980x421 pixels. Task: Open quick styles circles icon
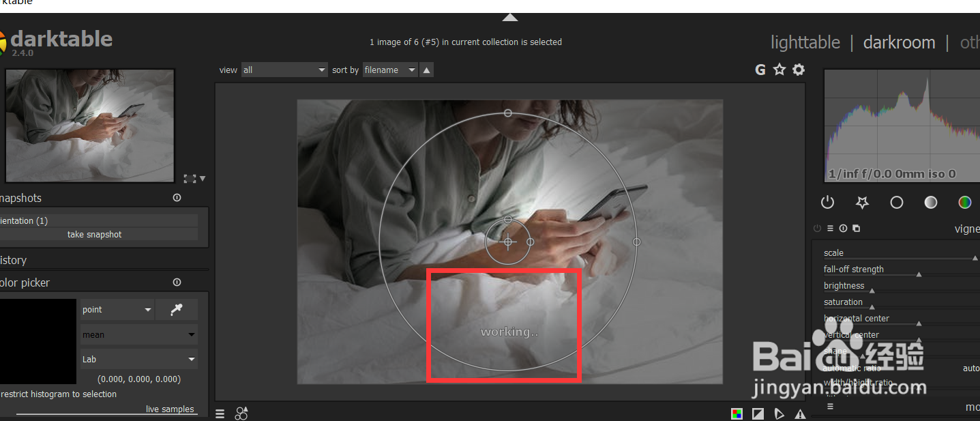coord(241,413)
